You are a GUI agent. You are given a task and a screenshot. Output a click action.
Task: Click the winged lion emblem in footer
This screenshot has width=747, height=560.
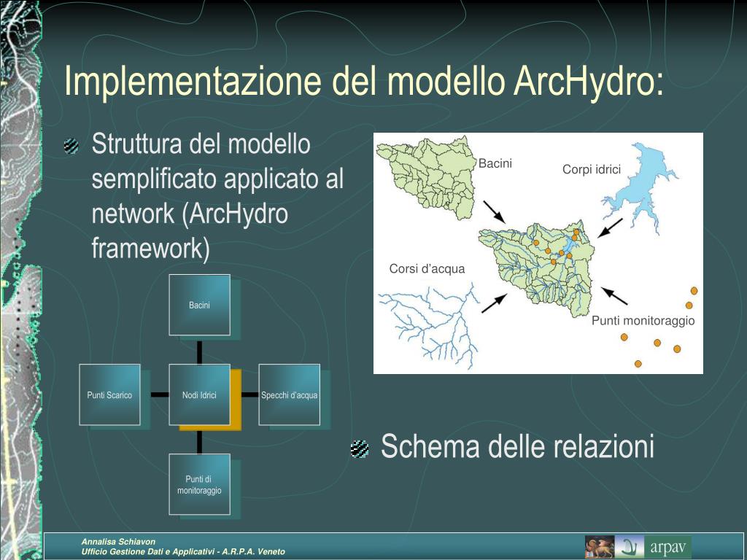point(600,547)
